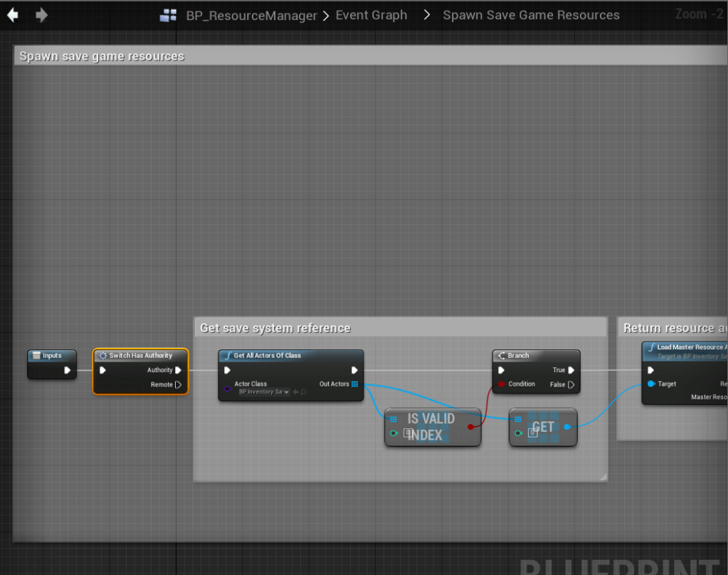The height and width of the screenshot is (575, 728).
Task: Click the Switch Has Authority node icon
Action: (102, 356)
